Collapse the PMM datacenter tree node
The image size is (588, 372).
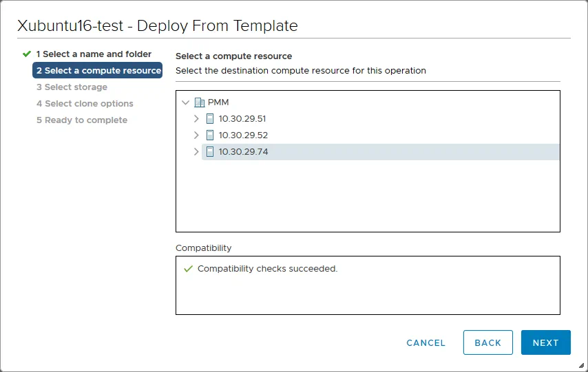coord(185,102)
